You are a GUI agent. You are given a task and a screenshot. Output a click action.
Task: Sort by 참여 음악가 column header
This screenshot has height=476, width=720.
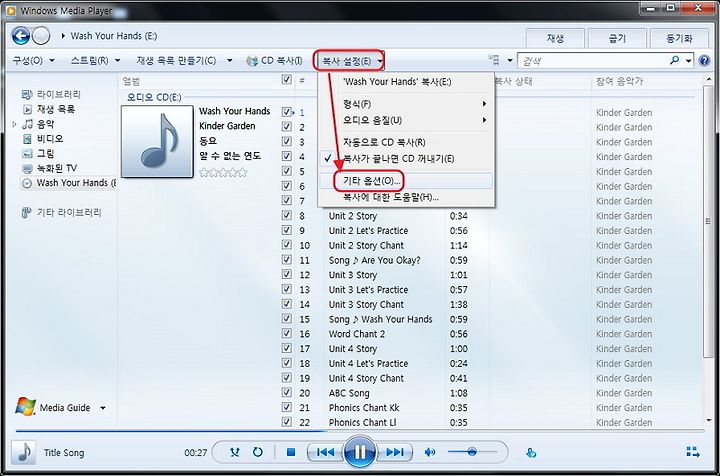[619, 81]
